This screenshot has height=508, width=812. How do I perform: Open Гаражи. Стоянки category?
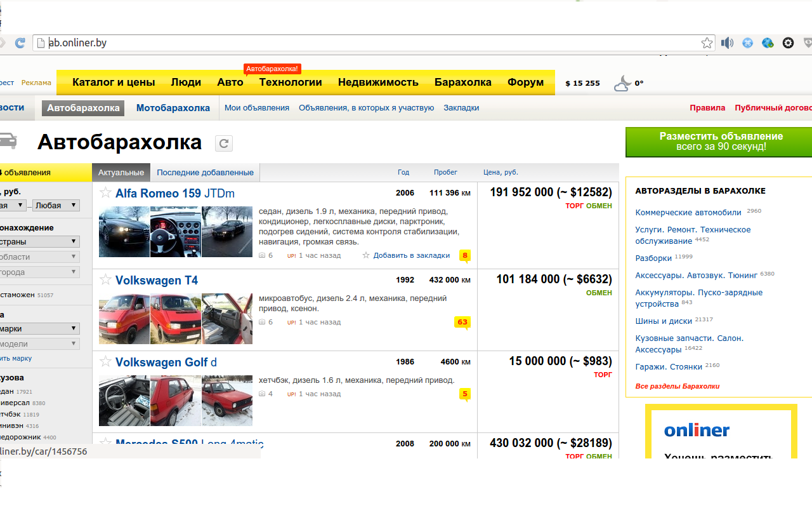pyautogui.click(x=669, y=367)
